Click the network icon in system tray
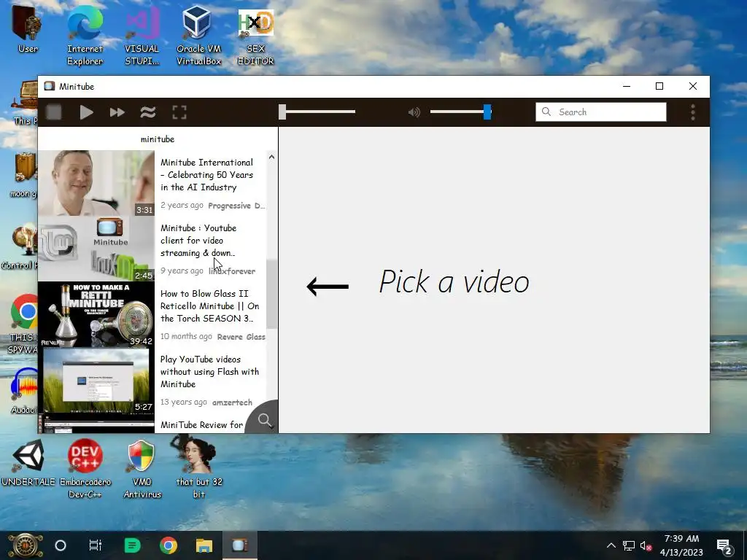Screen dimensions: 747x560 point(628,545)
